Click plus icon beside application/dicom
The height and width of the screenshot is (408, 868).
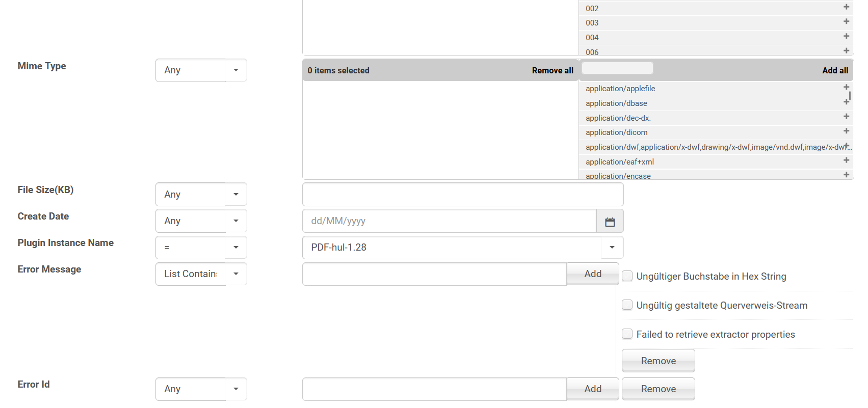point(846,131)
